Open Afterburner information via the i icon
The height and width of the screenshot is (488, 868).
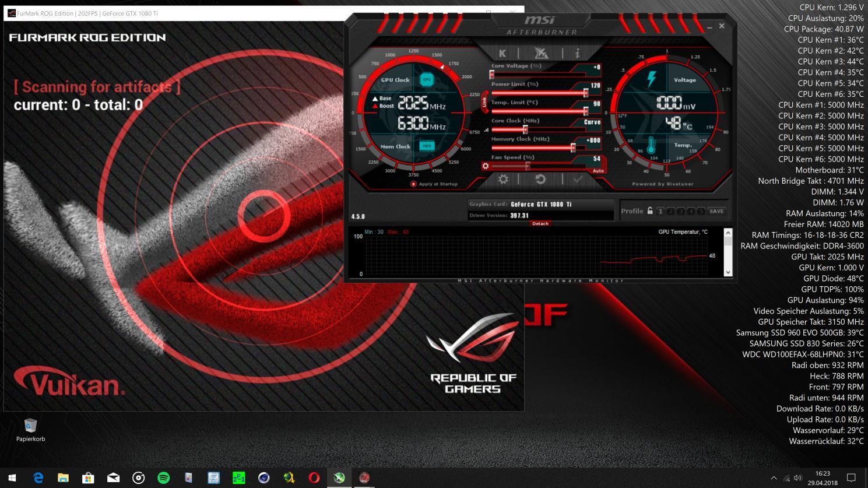coord(577,53)
